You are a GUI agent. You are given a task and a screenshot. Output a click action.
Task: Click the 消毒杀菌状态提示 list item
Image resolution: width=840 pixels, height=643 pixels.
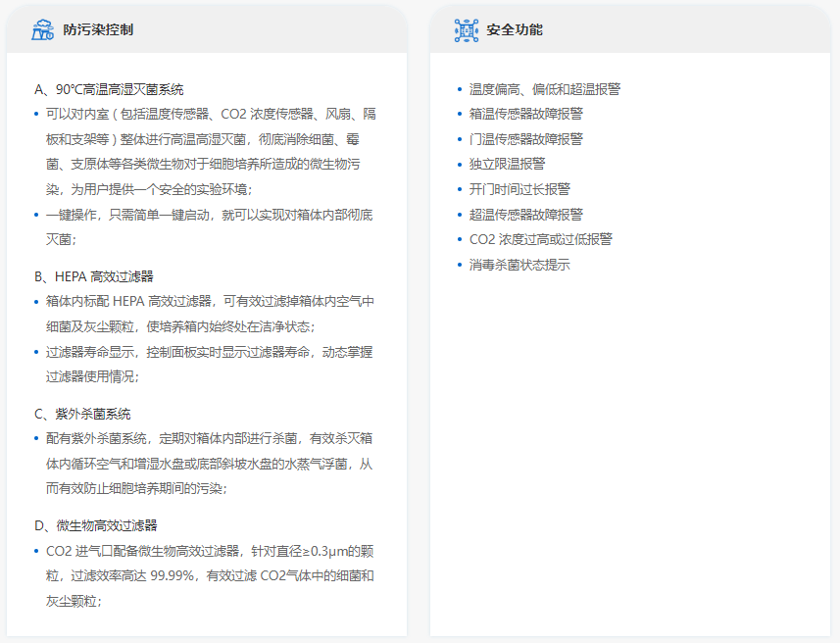[x=519, y=265]
